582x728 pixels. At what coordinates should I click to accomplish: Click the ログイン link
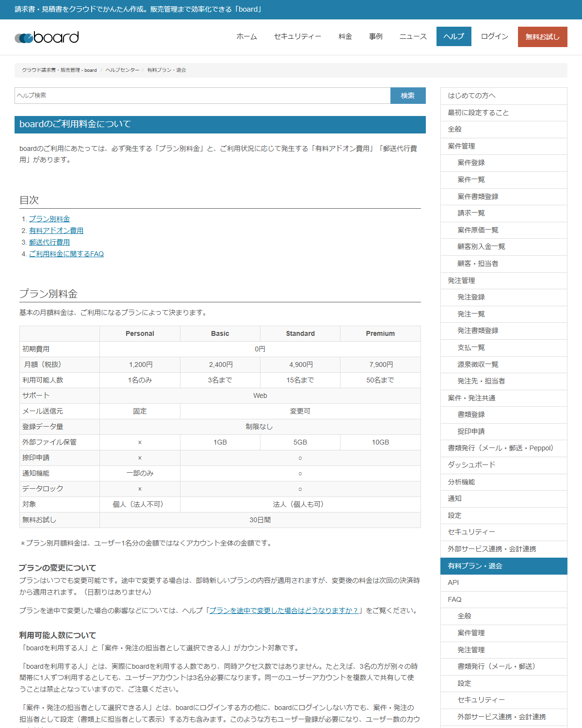point(494,36)
